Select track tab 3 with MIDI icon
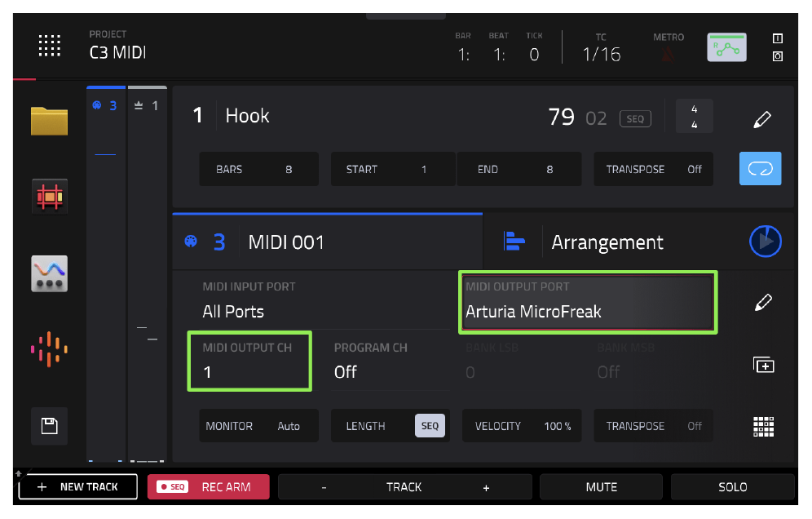This screenshot has width=812, height=519. [106, 106]
